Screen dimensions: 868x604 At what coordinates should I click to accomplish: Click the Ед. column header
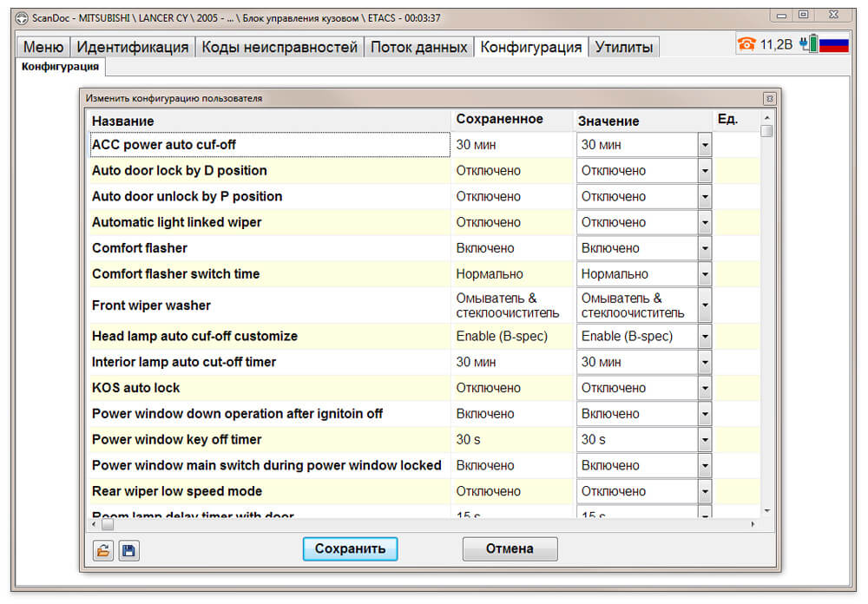(736, 119)
